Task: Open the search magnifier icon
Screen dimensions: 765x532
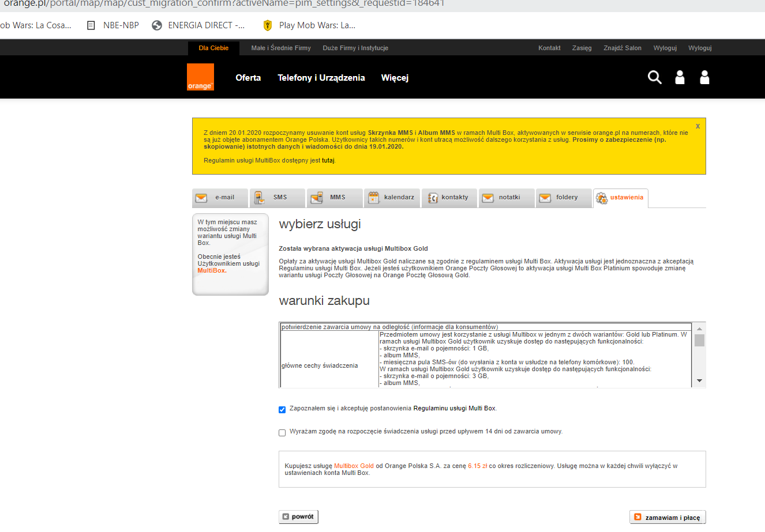Action: [654, 77]
